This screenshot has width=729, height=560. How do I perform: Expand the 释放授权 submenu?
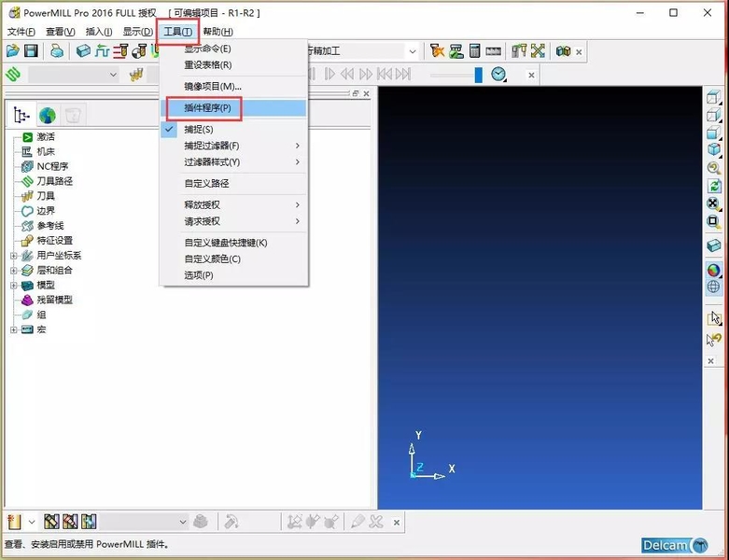point(234,205)
